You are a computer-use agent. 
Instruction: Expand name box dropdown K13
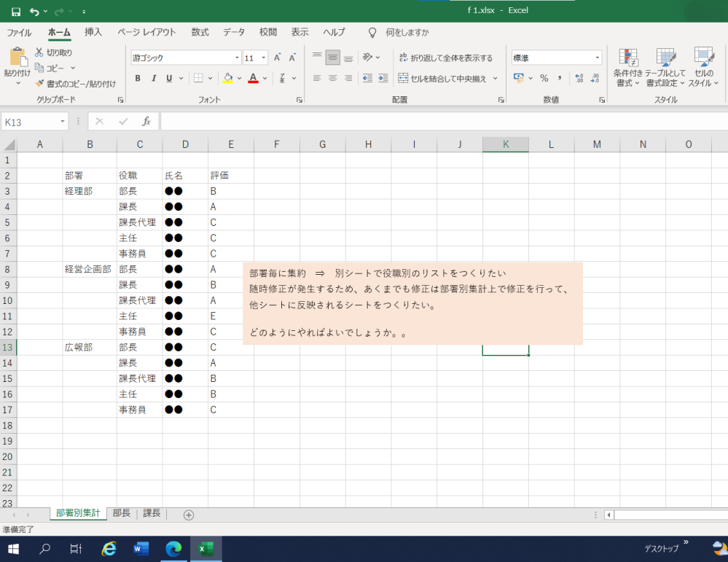click(x=62, y=122)
